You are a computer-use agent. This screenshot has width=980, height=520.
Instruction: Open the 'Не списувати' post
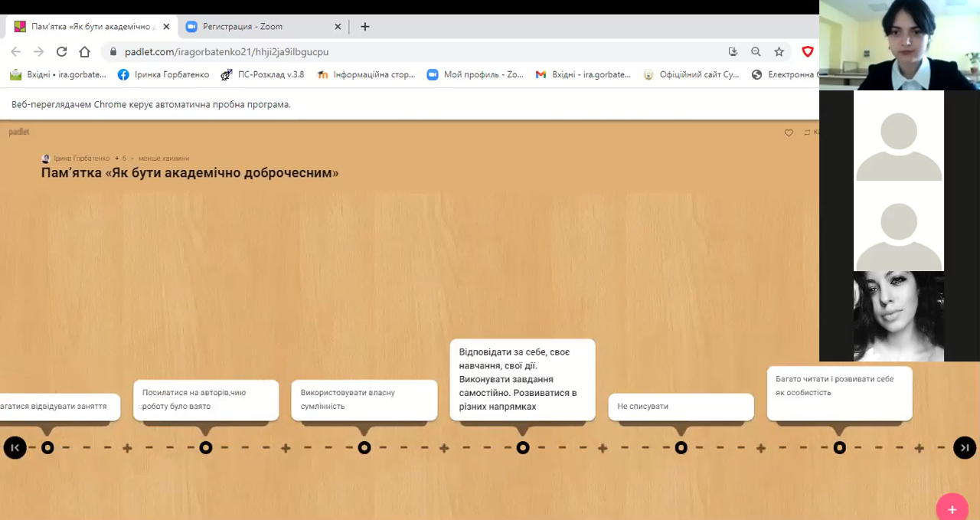pyautogui.click(x=681, y=406)
